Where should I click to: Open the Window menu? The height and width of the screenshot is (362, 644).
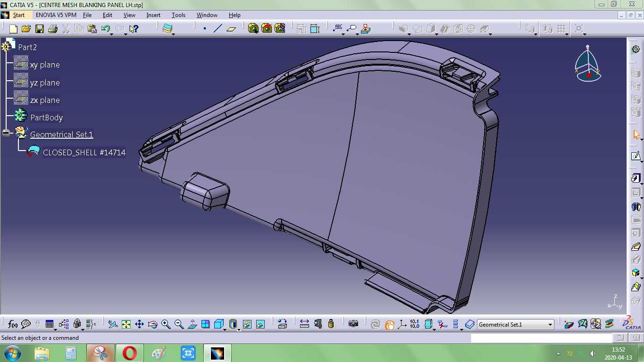207,15
